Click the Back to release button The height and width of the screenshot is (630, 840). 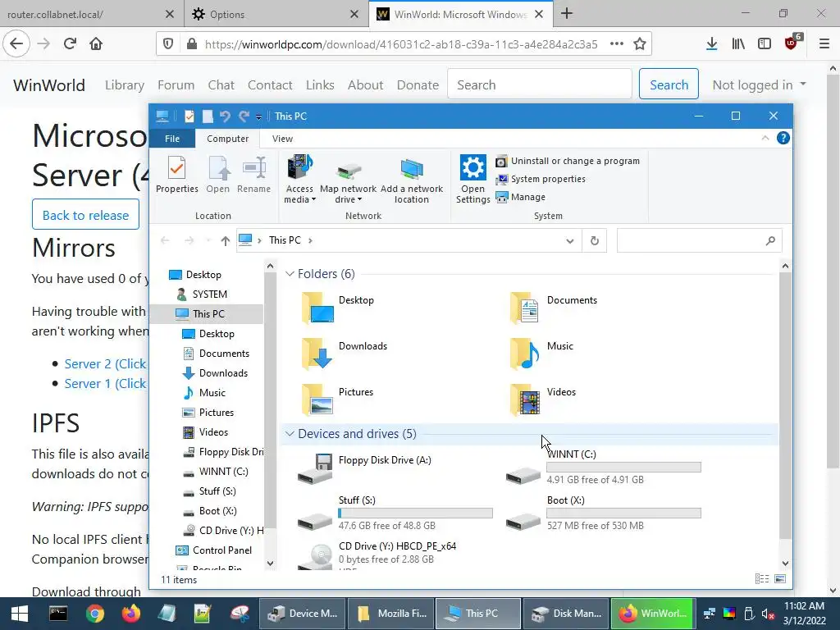tap(85, 215)
